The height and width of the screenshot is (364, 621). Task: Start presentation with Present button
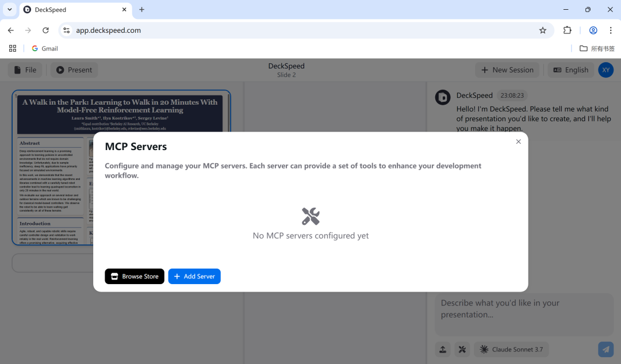pyautogui.click(x=74, y=70)
